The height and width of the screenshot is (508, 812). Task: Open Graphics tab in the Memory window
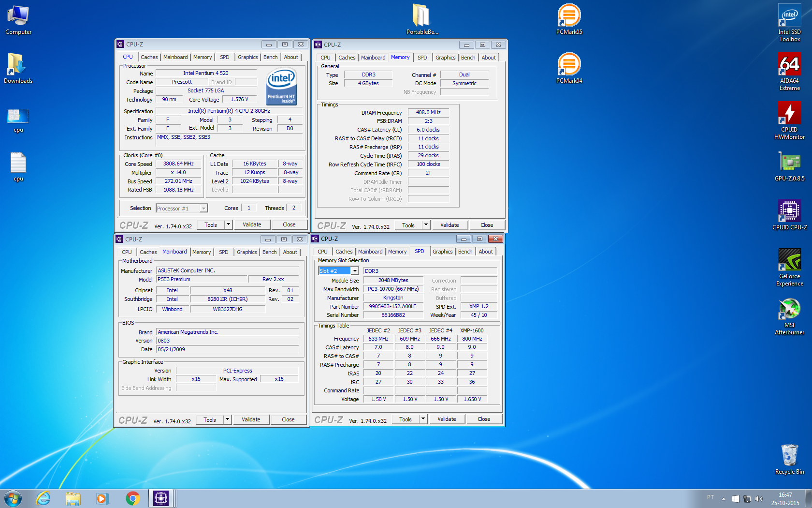[445, 58]
